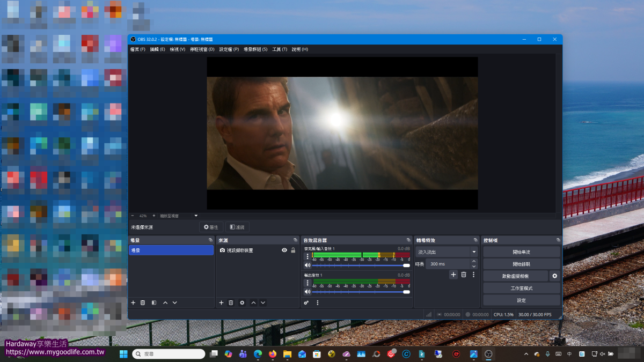Toggle lock on the 視訊擷取裝置 source
The image size is (644, 362).
[x=293, y=250]
